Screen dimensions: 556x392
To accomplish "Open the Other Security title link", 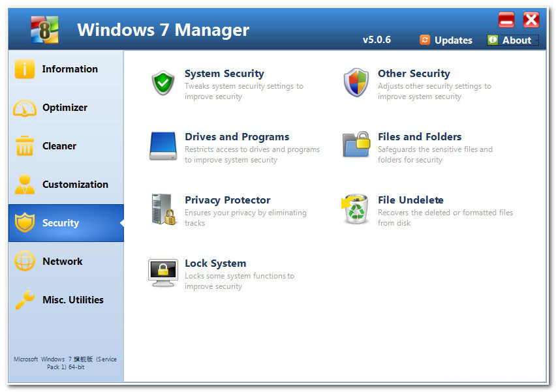I will tap(414, 73).
